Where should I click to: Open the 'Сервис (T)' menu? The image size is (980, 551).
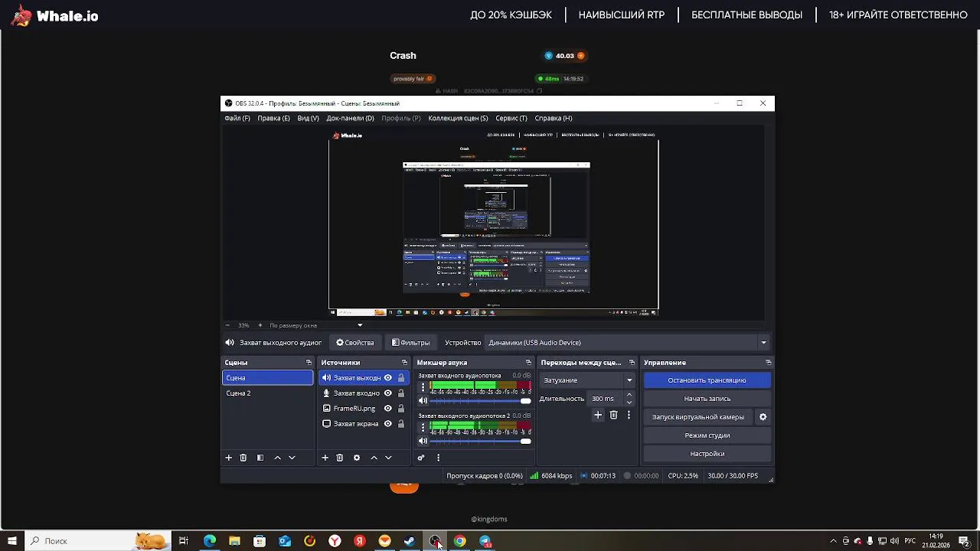(x=511, y=119)
